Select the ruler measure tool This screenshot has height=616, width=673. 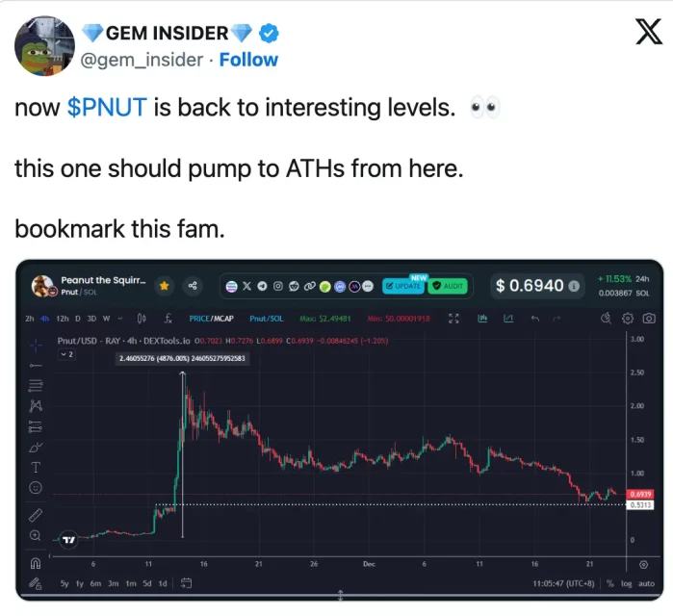(x=36, y=514)
